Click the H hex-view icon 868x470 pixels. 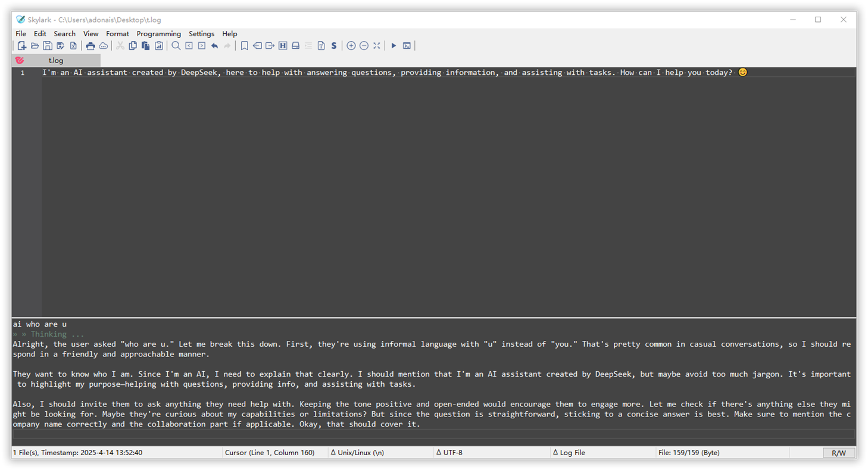click(282, 46)
